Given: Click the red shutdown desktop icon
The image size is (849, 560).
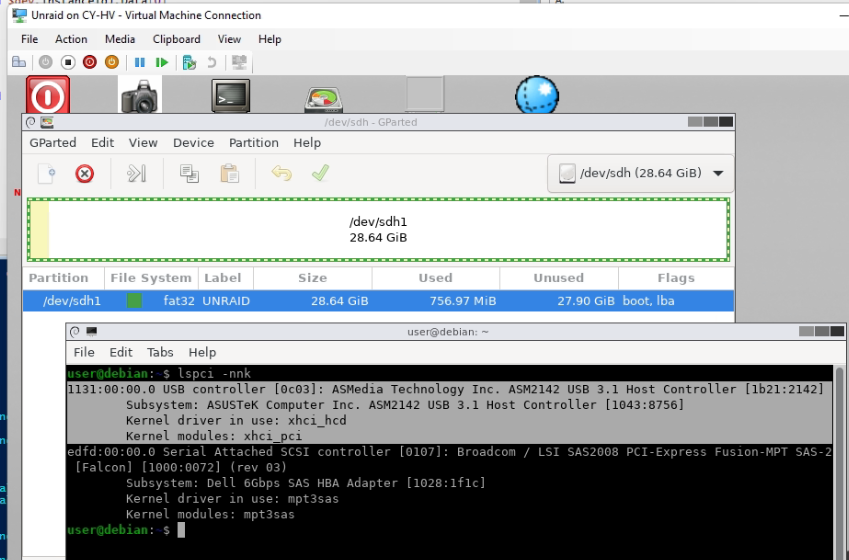Looking at the screenshot, I should [48, 95].
